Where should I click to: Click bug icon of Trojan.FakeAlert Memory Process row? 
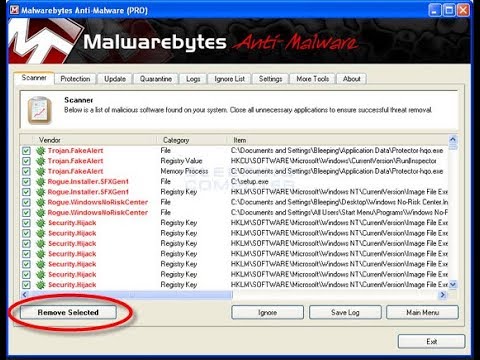pos(41,171)
